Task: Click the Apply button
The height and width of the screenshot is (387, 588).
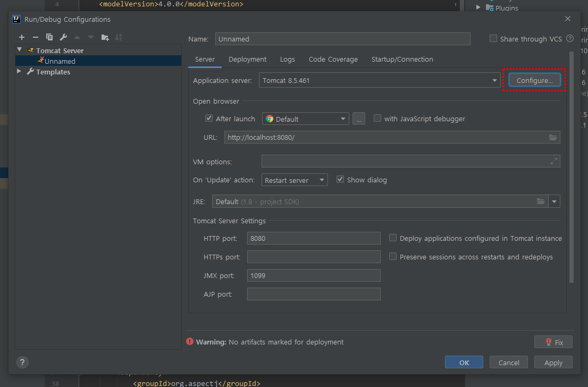Action: click(x=553, y=363)
